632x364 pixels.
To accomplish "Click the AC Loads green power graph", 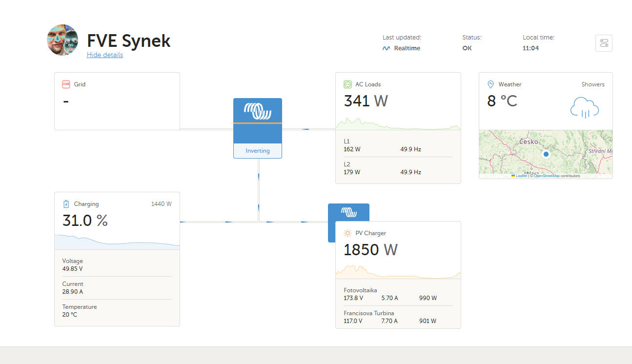I will coord(398,123).
